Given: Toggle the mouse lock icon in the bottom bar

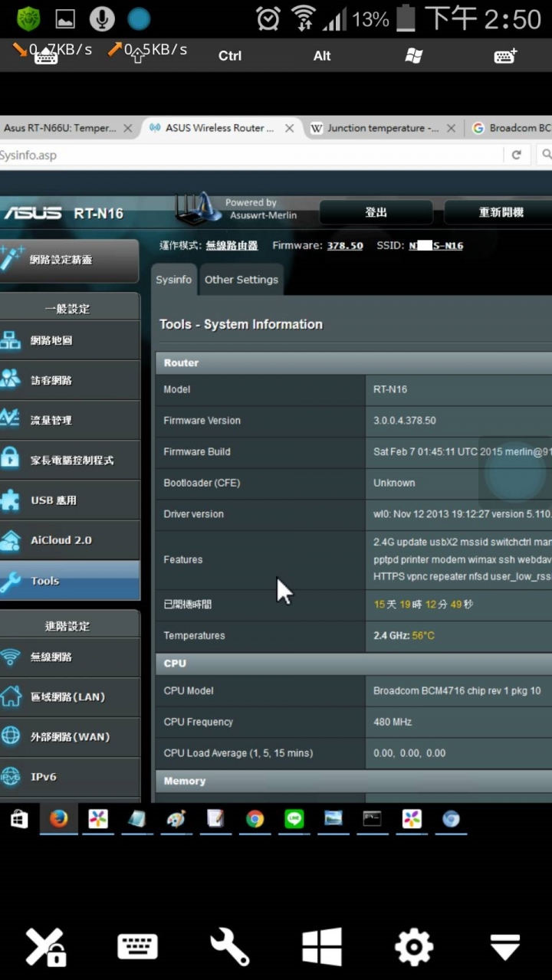Looking at the screenshot, I should (46, 947).
